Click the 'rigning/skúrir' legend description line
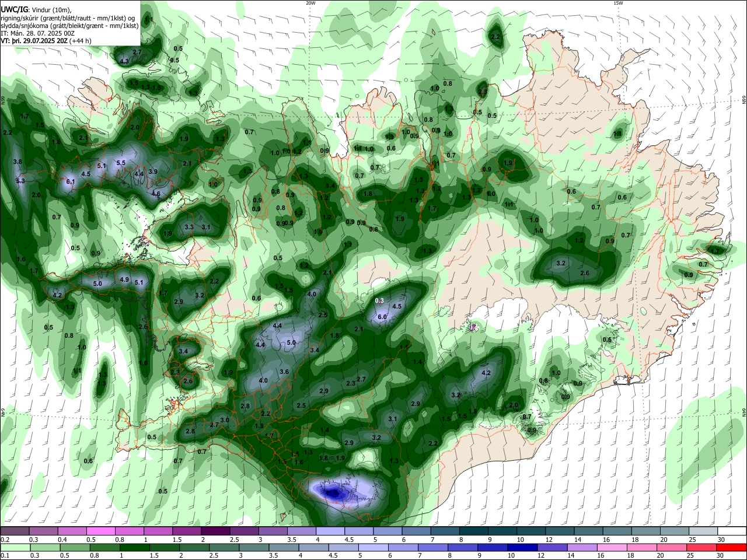Screen dimensions: 747x560 point(68,18)
